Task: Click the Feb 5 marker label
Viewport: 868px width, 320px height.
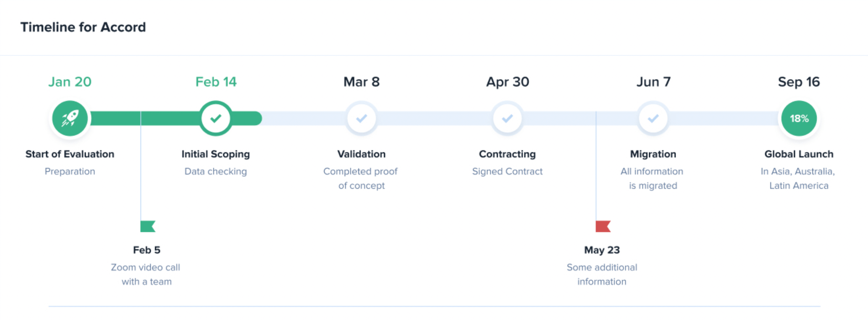Action: click(x=147, y=250)
